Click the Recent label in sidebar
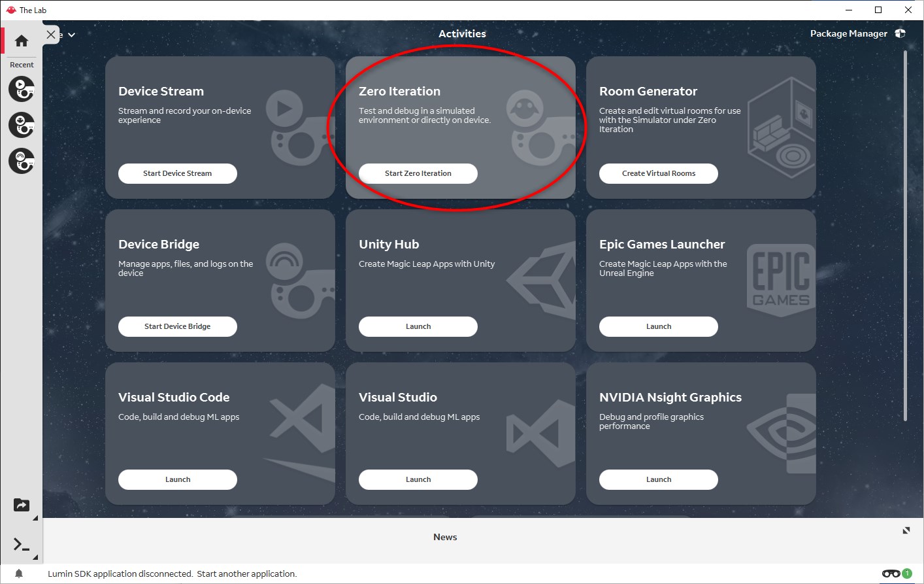924x584 pixels. (22, 65)
